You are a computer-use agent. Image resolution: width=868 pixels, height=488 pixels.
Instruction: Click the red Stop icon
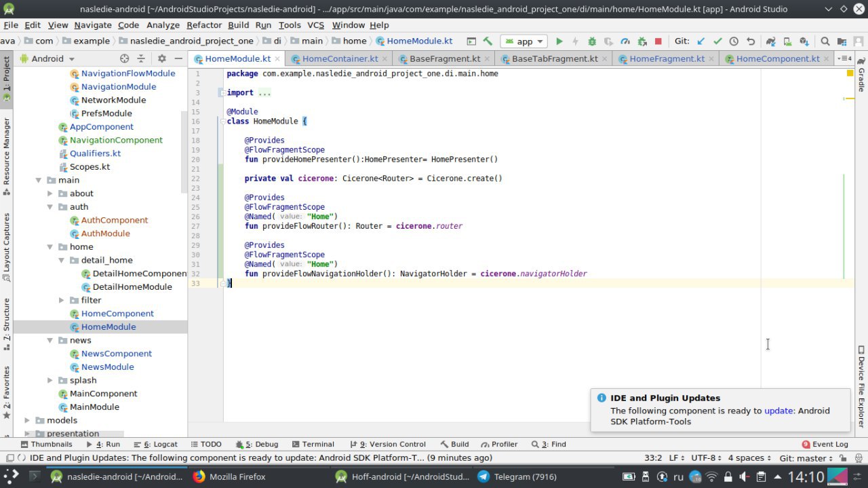tap(658, 41)
